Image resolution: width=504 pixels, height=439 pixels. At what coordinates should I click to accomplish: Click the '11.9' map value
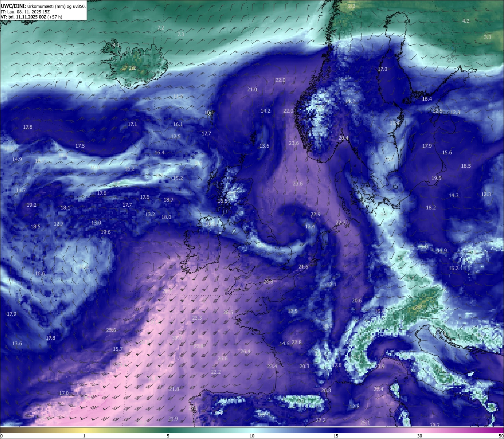[x=442, y=250]
